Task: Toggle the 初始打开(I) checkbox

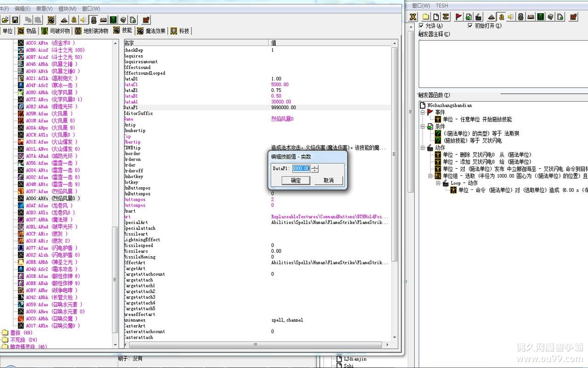Action: [x=470, y=26]
